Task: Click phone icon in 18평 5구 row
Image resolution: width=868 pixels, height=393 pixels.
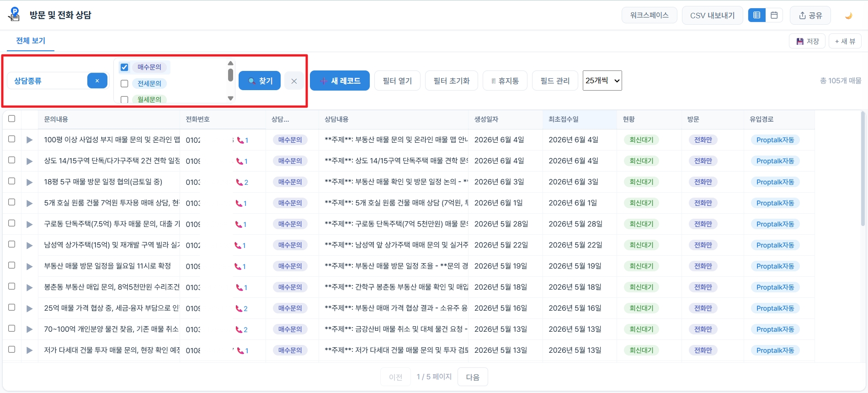Action: [x=240, y=183]
